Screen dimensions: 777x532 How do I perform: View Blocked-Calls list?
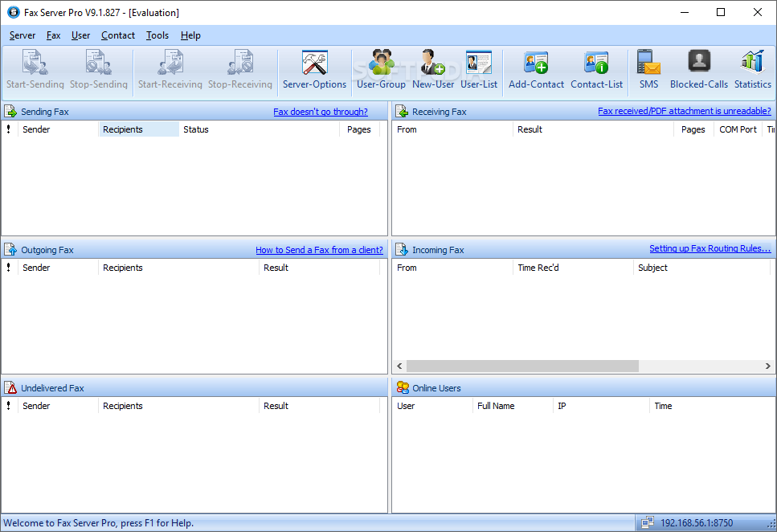(699, 69)
